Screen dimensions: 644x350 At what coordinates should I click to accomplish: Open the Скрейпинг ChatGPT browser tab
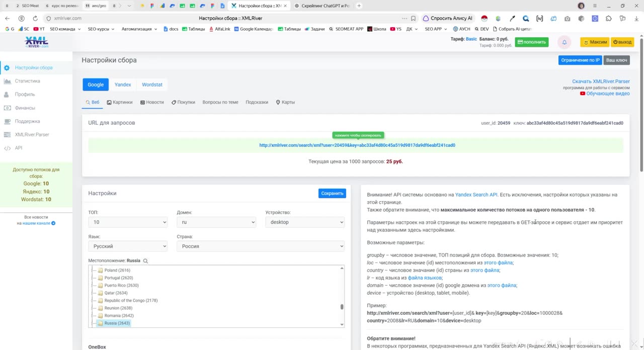point(322,6)
